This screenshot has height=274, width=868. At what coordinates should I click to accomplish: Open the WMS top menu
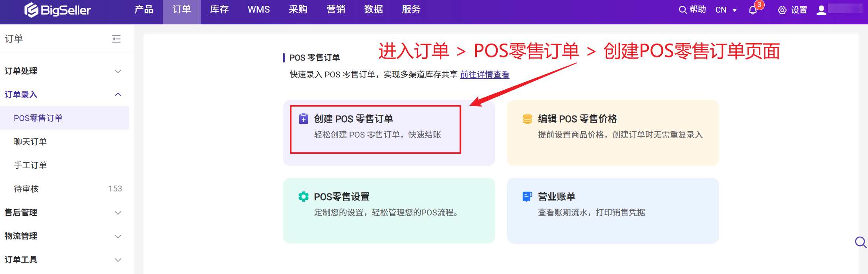pyautogui.click(x=259, y=9)
